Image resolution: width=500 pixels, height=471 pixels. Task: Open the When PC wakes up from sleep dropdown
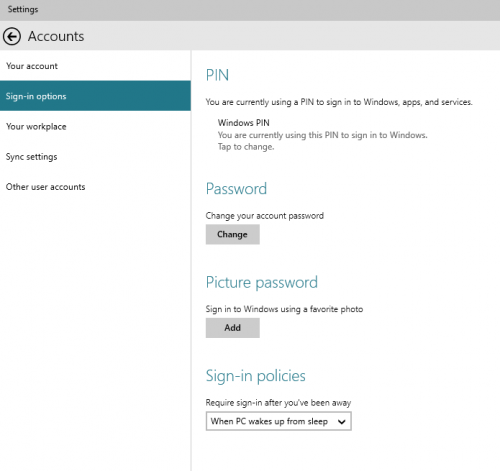(279, 421)
